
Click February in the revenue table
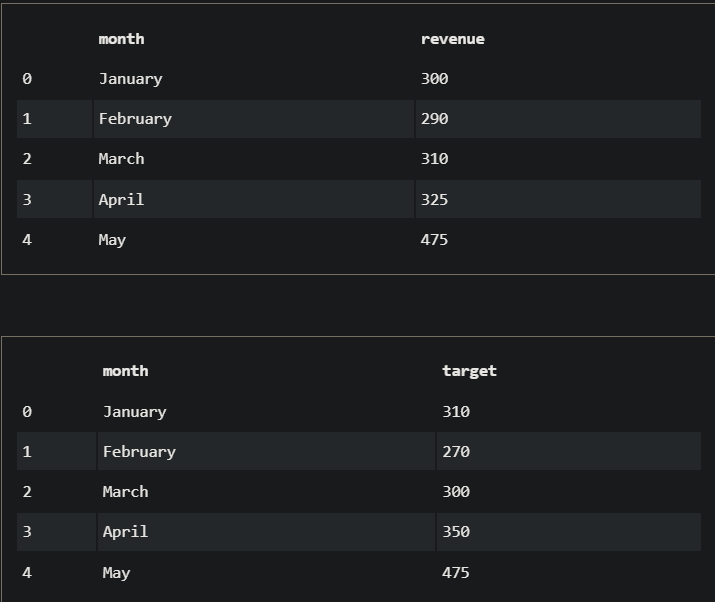[135, 119]
